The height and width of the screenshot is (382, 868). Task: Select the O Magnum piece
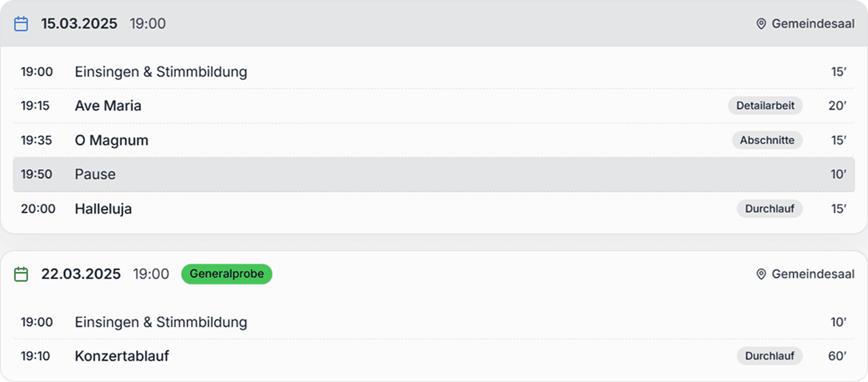[111, 140]
